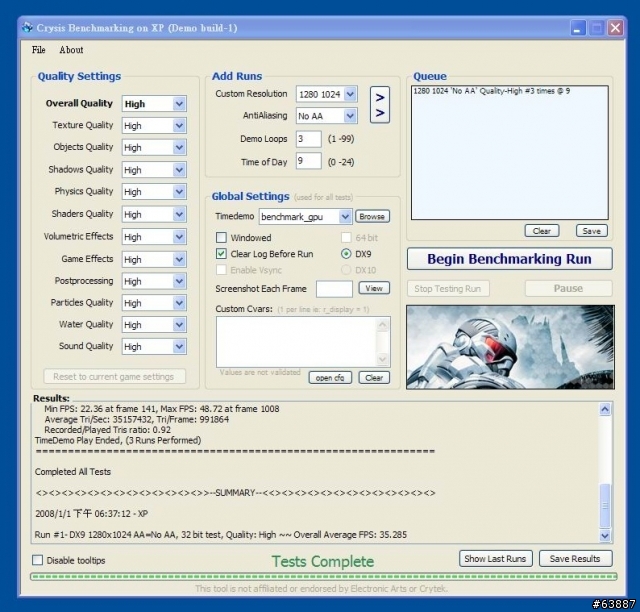
Task: Check Disable tooltips checkbox
Action: pyautogui.click(x=38, y=560)
